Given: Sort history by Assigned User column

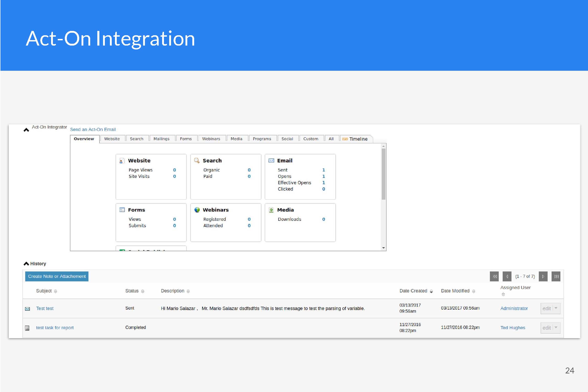Looking at the screenshot, I should click(503, 294).
